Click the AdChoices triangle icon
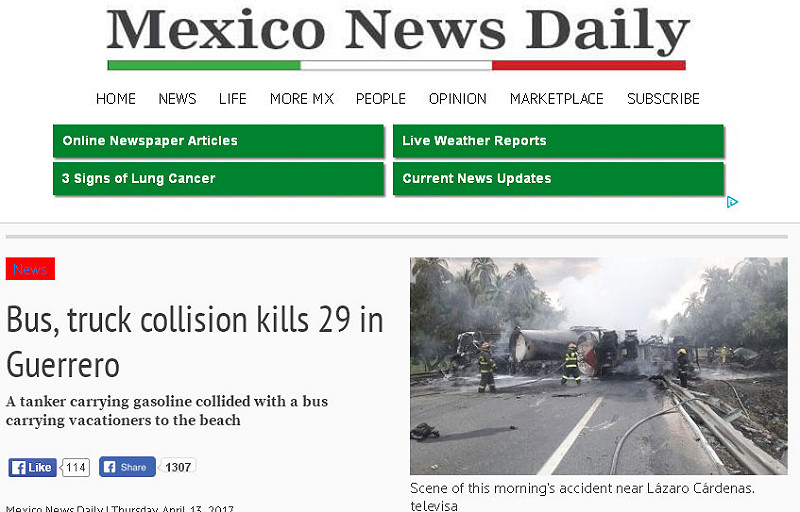Image resolution: width=800 pixels, height=512 pixels. pos(732,202)
